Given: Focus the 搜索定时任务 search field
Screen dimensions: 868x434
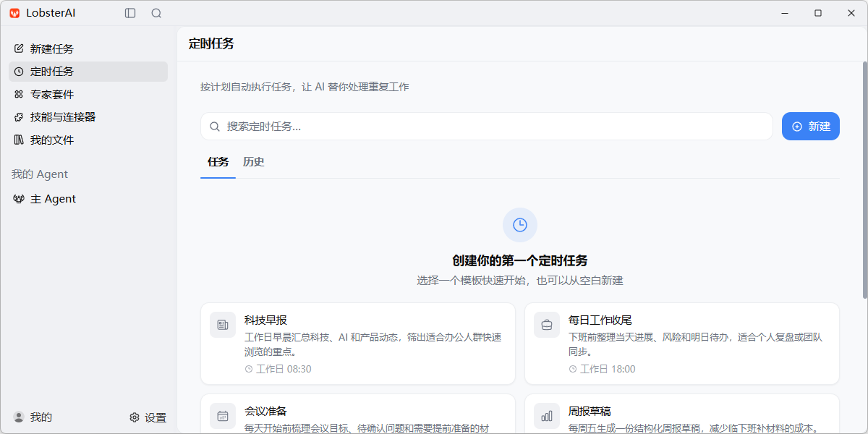Looking at the screenshot, I should (487, 127).
